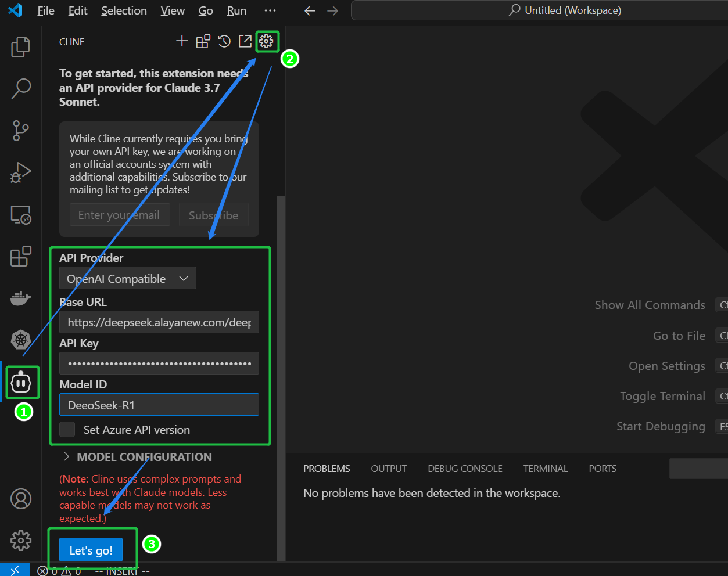
Task: Open the Extensions view
Action: coord(21,256)
